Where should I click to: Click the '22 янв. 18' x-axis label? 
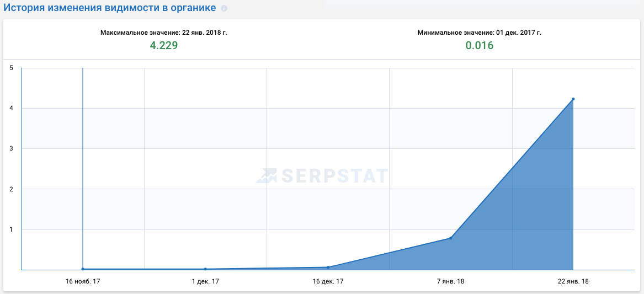click(x=573, y=281)
